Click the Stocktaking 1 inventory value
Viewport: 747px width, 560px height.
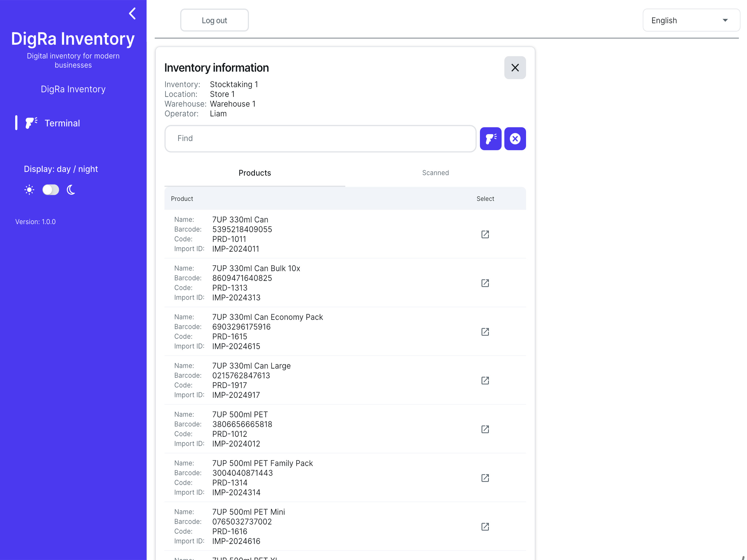(x=234, y=84)
